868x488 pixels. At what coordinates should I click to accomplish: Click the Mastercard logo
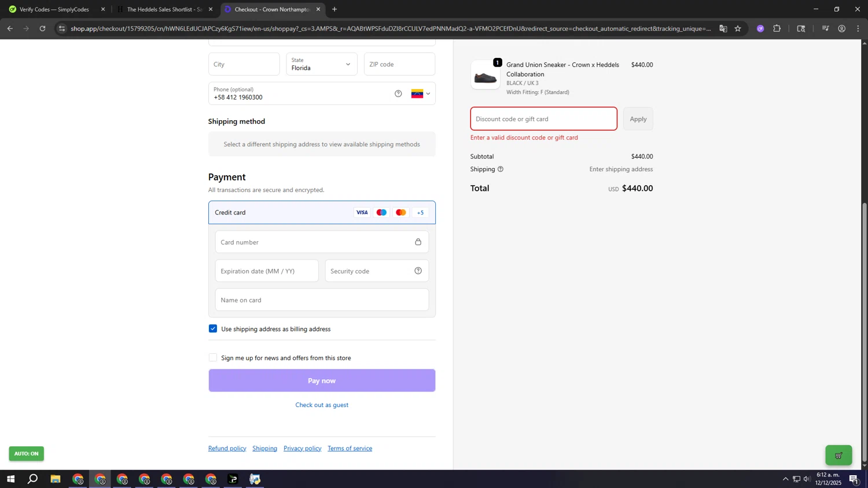401,213
